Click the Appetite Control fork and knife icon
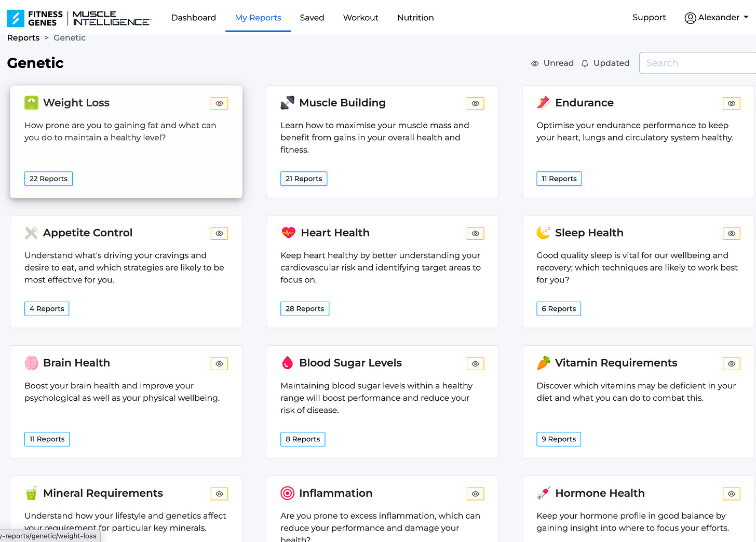 tap(31, 233)
